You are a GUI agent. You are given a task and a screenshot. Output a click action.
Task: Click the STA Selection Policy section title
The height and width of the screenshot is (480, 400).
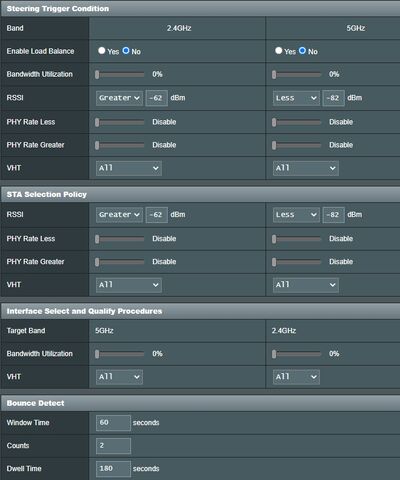pos(47,194)
